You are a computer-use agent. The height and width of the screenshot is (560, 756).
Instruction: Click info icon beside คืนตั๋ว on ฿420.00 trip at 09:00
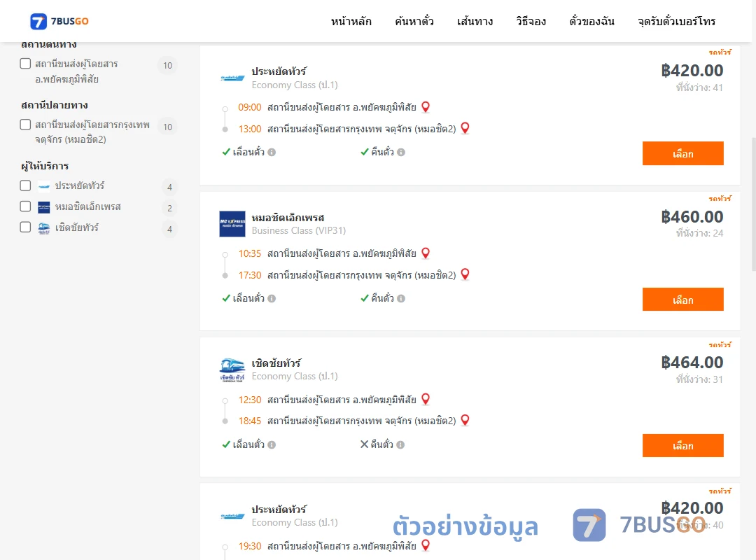click(401, 153)
